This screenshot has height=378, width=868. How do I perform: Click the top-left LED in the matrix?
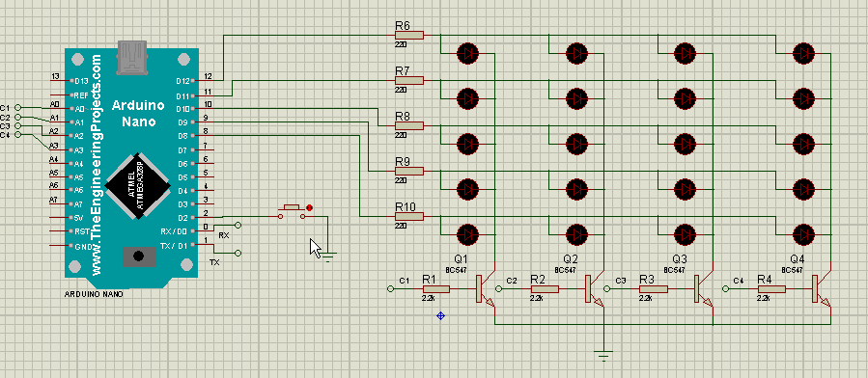coord(467,54)
